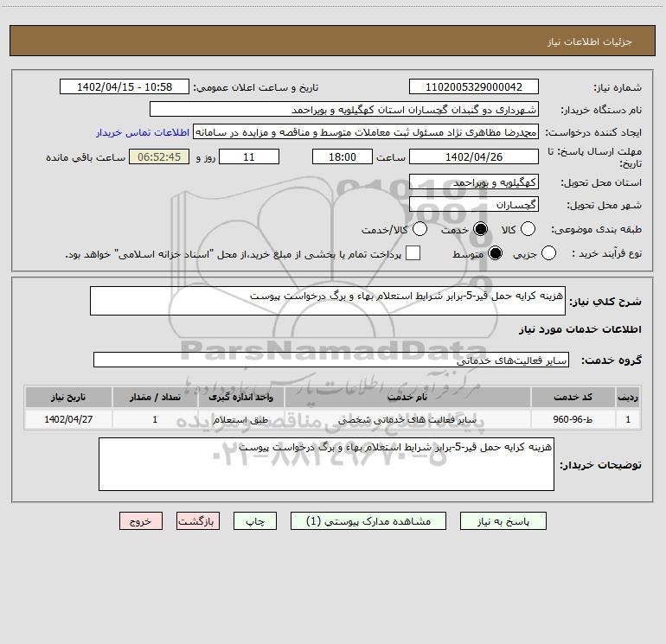The height and width of the screenshot is (644, 666).
Task: Click the time field 18:00
Action: (343, 156)
